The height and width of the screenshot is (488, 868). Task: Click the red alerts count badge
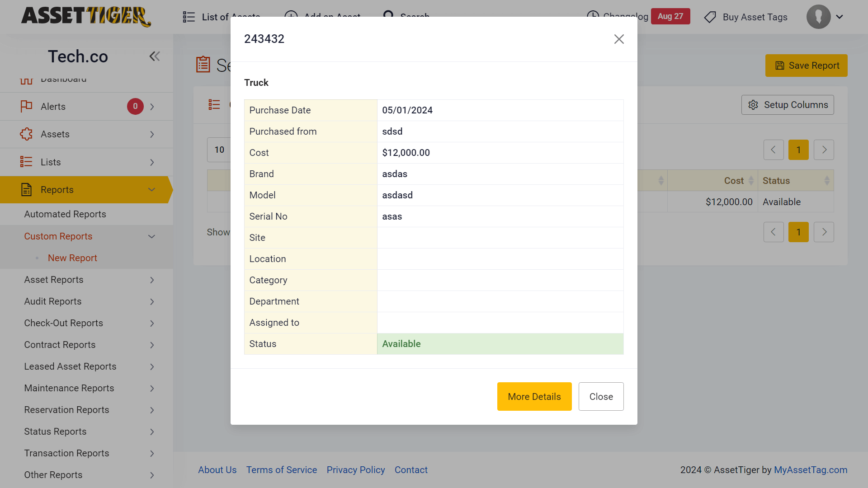tap(135, 106)
